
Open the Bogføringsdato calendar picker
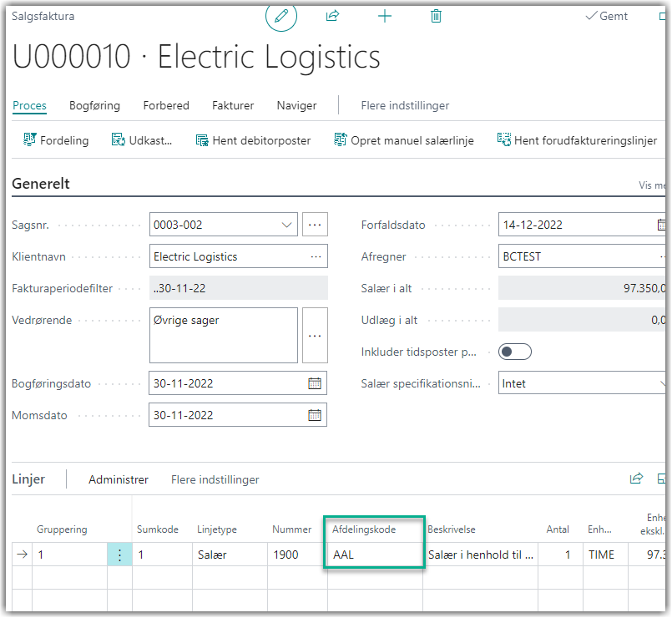315,383
